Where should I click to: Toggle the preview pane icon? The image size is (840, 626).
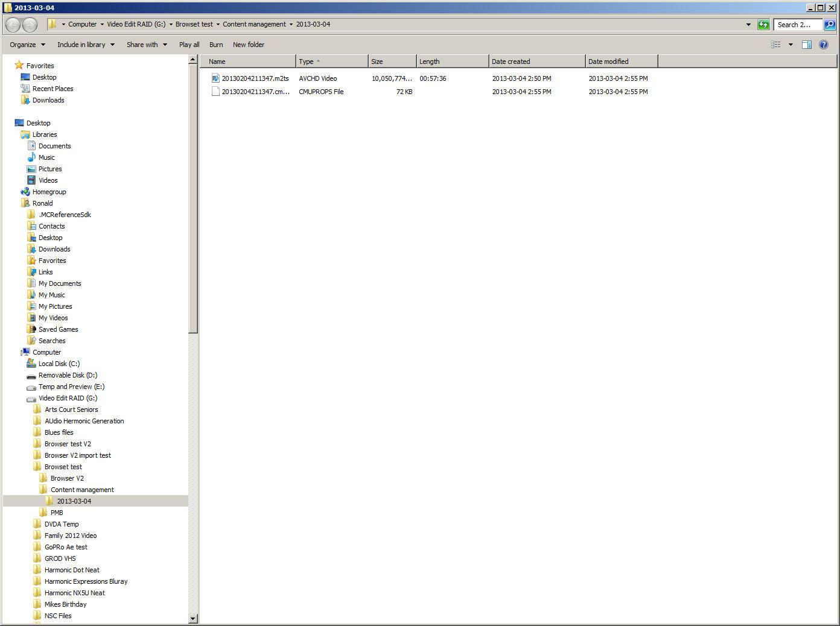point(807,45)
